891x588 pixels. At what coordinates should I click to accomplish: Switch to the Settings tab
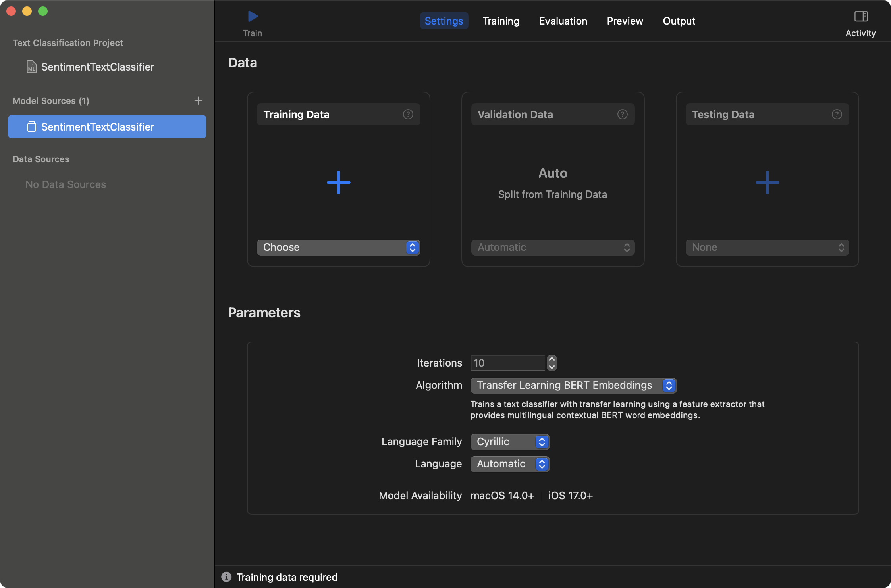(x=444, y=21)
